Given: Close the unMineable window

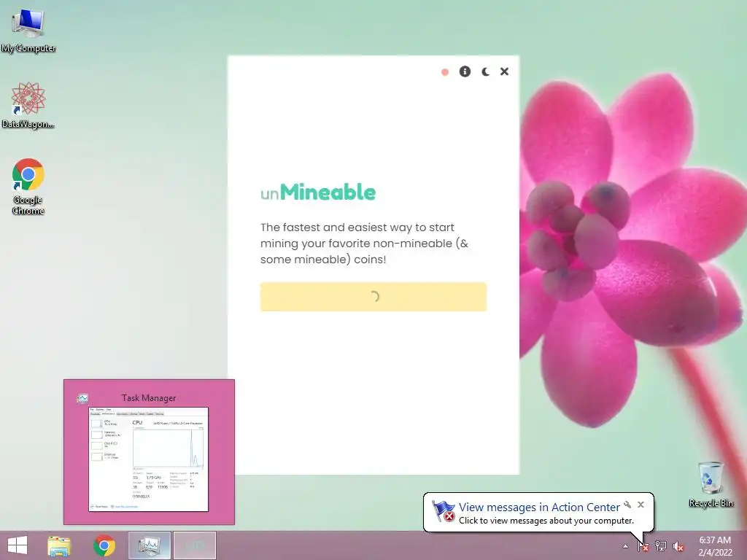Looking at the screenshot, I should [504, 71].
